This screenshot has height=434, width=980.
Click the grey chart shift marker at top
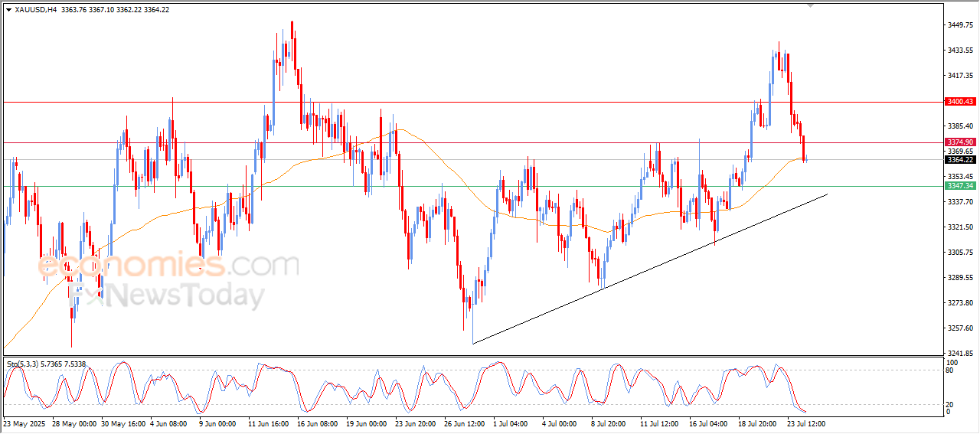(x=811, y=6)
